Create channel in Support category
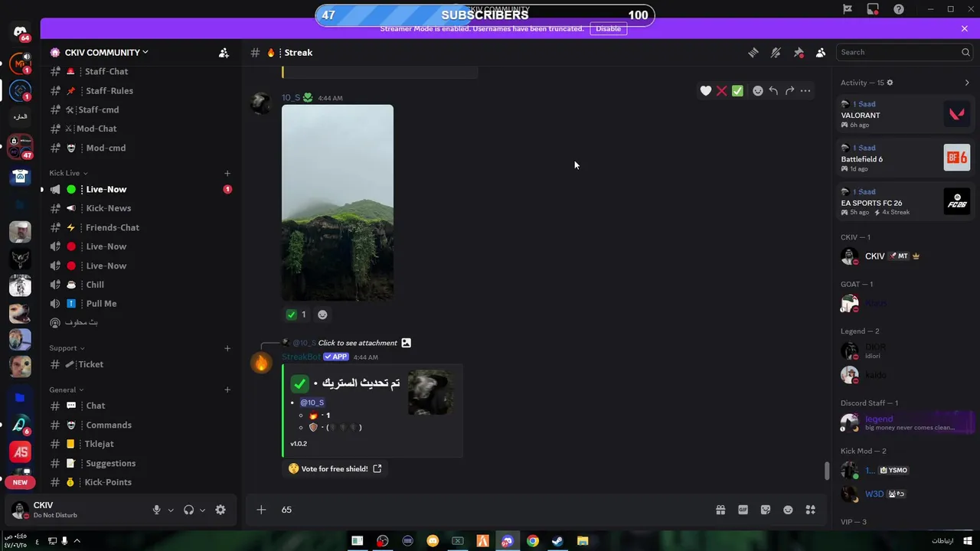The height and width of the screenshot is (551, 980). point(227,348)
